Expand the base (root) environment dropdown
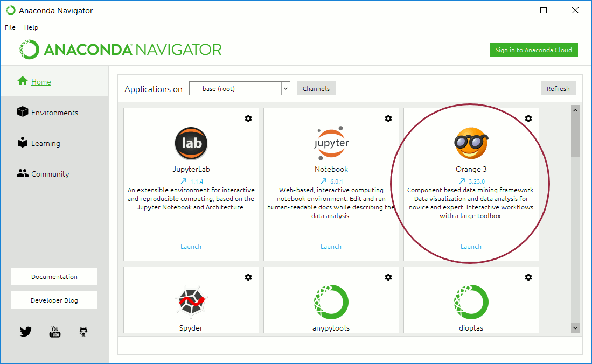The width and height of the screenshot is (592, 364). tap(285, 89)
